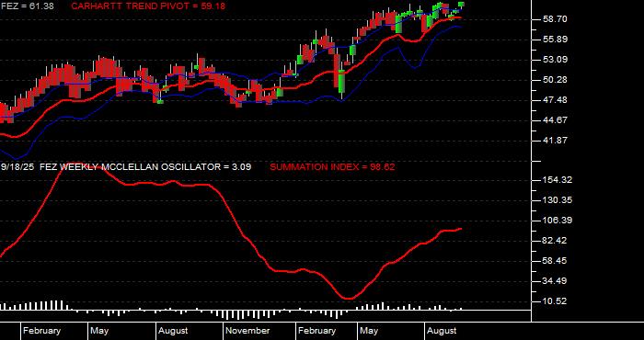Click the 58.45 oscillator axis value
This screenshot has height=340, width=644.
[556, 261]
